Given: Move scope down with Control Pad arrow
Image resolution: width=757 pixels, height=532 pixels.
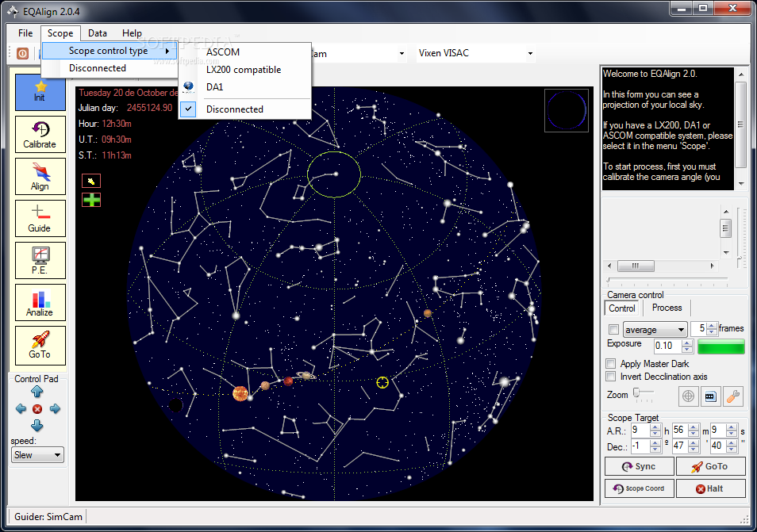Looking at the screenshot, I should 37,426.
